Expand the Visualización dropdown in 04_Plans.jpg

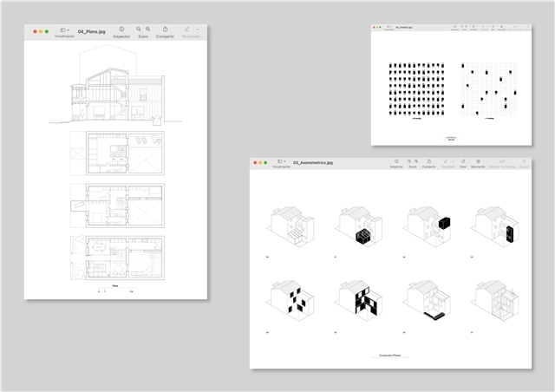pyautogui.click(x=65, y=29)
